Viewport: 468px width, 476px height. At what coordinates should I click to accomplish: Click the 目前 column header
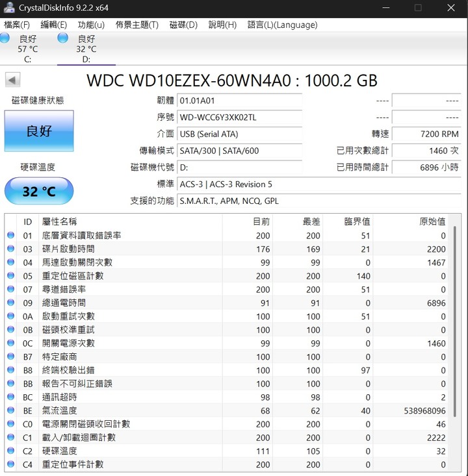click(x=248, y=221)
